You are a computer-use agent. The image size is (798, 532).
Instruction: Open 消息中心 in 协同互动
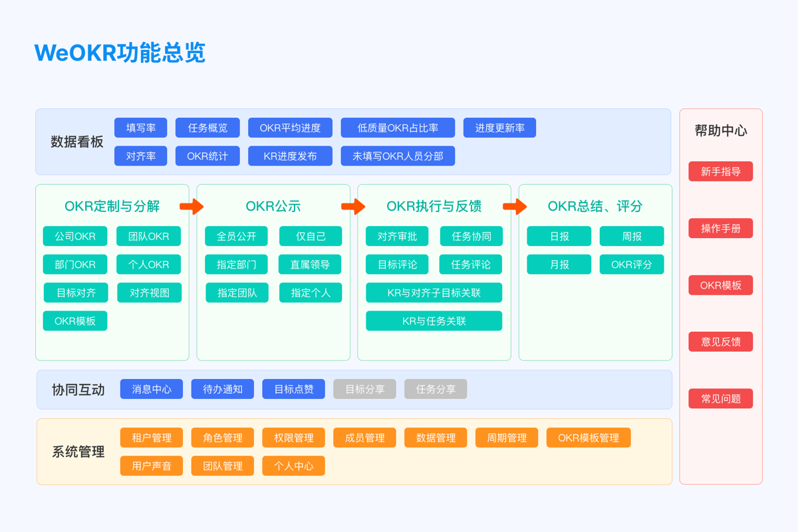click(x=152, y=389)
